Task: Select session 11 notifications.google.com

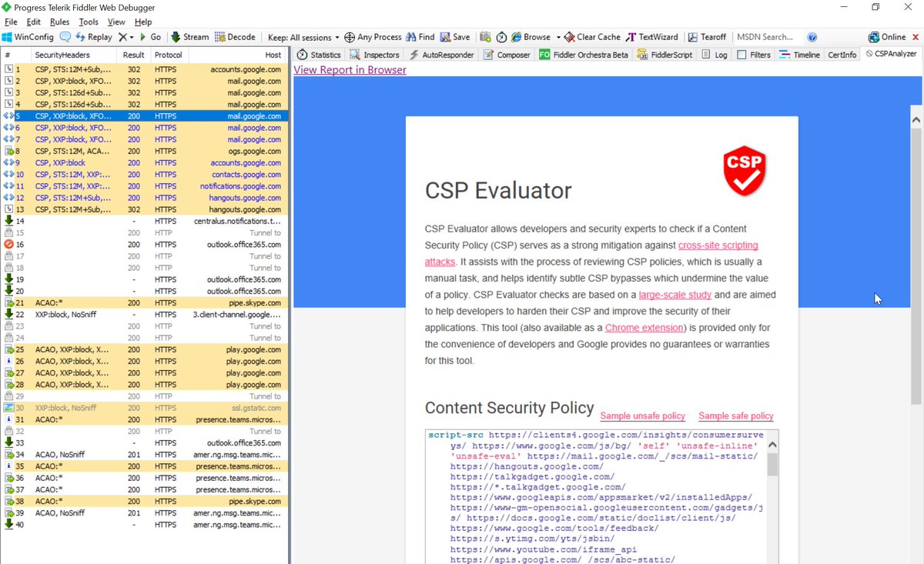Action: [144, 186]
